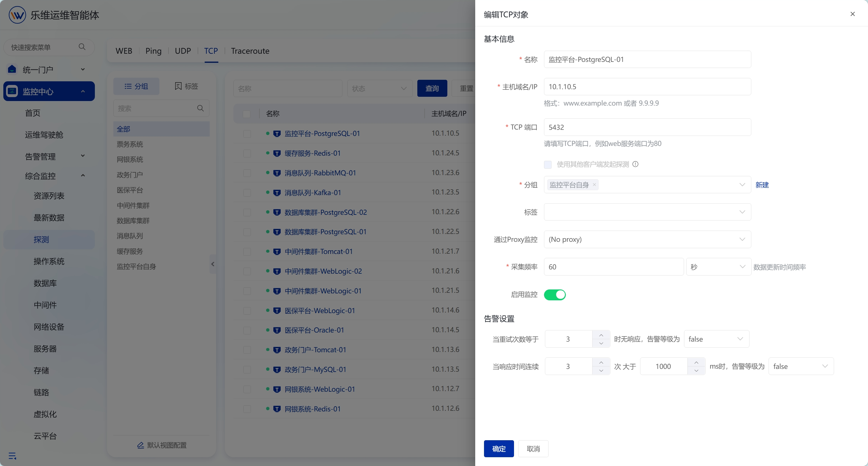Image resolution: width=868 pixels, height=466 pixels.
Task: Select 数据库集群 in the group list
Action: 133,221
